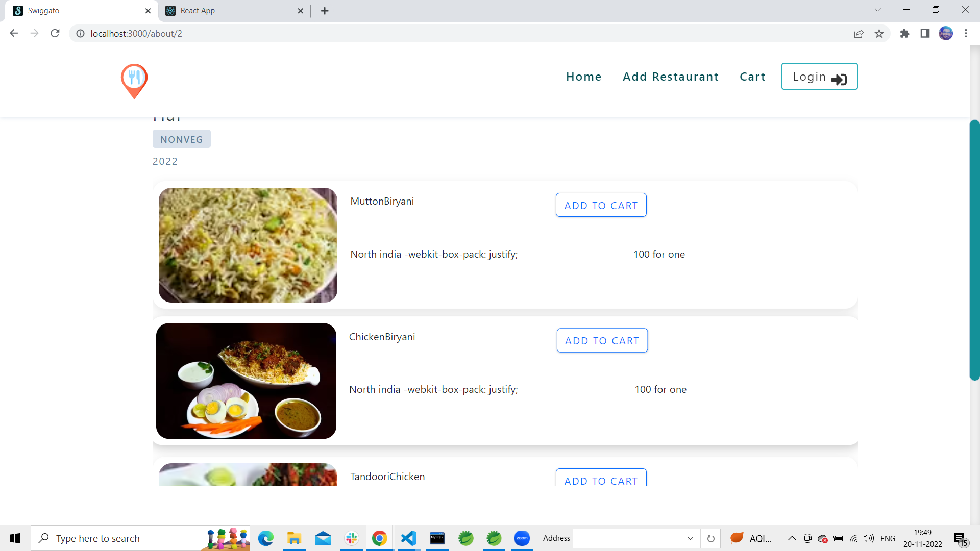Add MuttonBiryani to the cart
980x551 pixels.
pos(601,205)
